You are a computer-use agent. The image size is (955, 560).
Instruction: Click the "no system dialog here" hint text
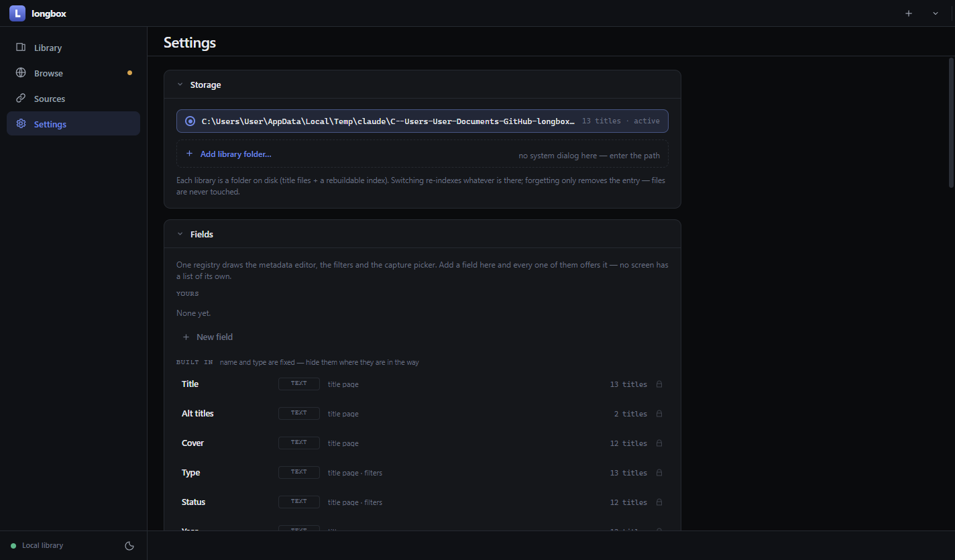coord(589,156)
